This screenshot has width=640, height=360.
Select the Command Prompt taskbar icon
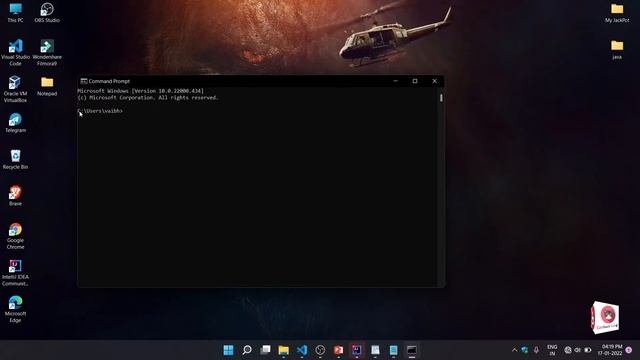click(411, 350)
